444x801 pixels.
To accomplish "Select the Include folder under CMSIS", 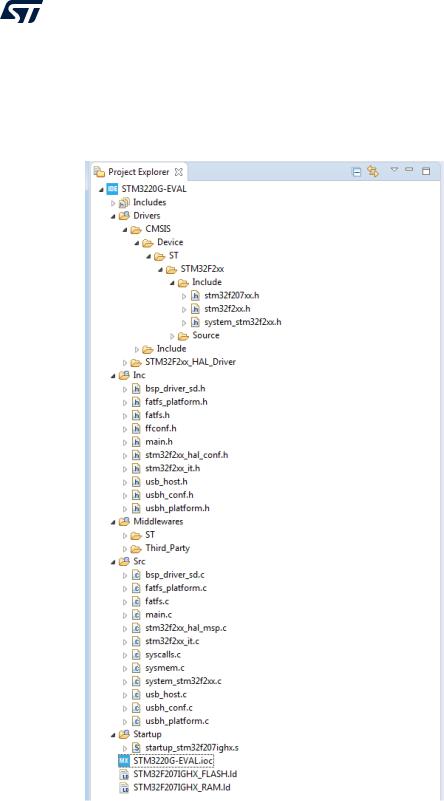I will coord(171,349).
